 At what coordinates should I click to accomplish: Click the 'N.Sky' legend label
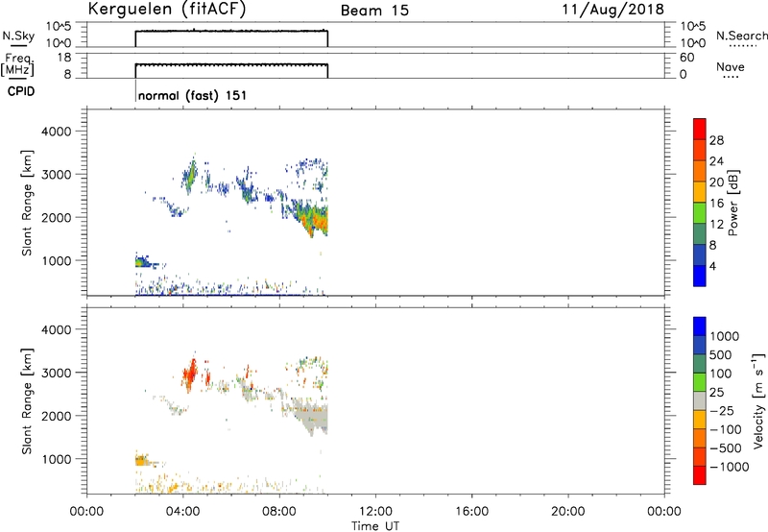(18, 36)
